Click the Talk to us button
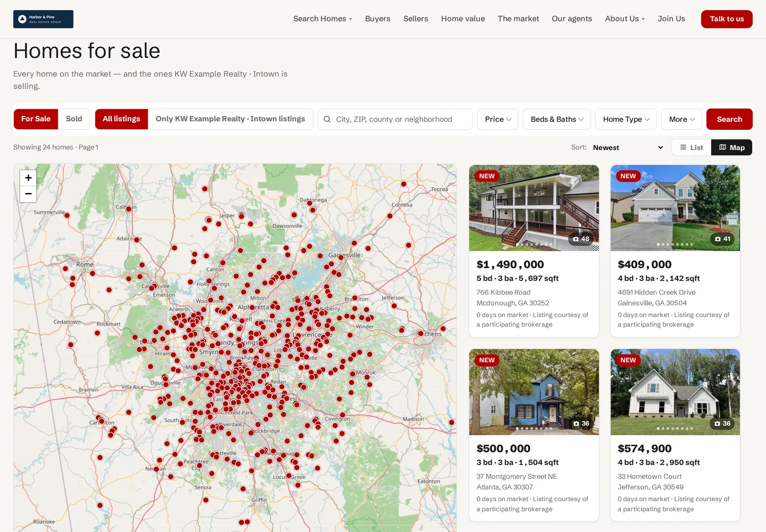This screenshot has width=766, height=532. coord(727,19)
